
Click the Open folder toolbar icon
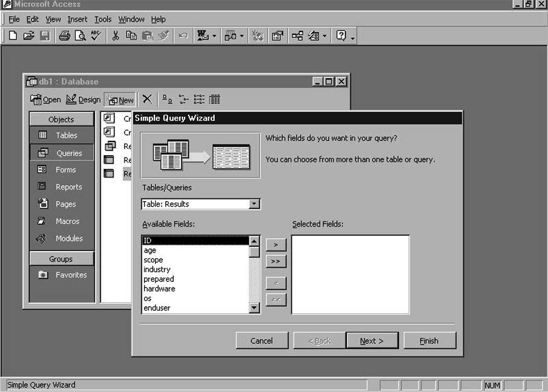[28, 36]
